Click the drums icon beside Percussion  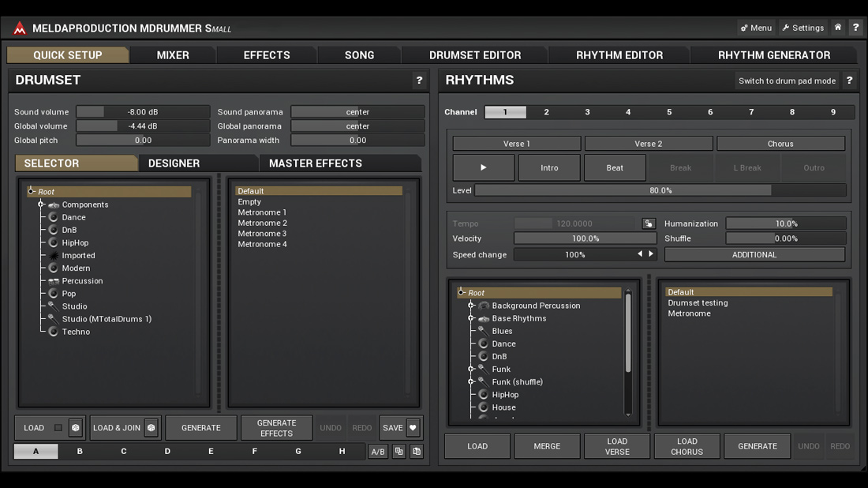(54, 281)
